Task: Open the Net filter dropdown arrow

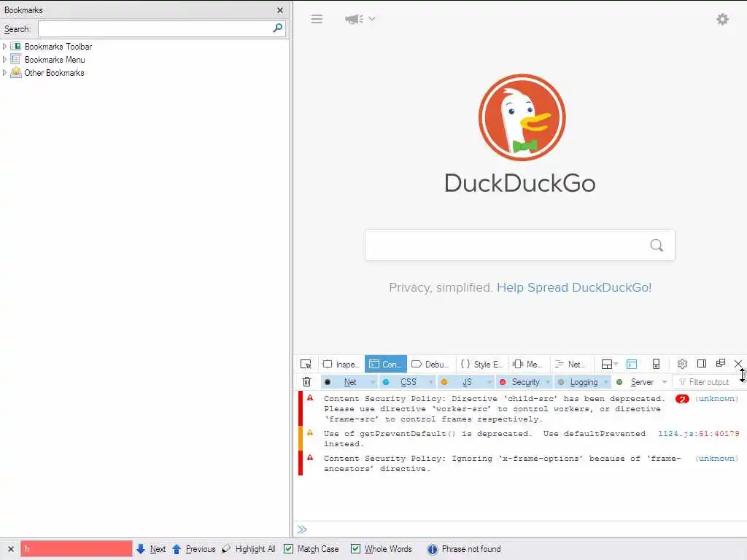Action: pos(373,382)
